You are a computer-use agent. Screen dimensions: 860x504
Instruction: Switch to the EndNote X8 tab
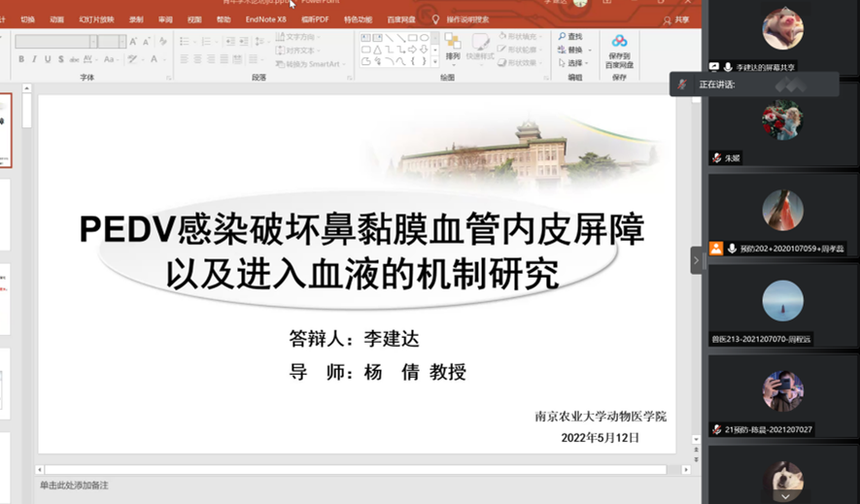pos(266,19)
